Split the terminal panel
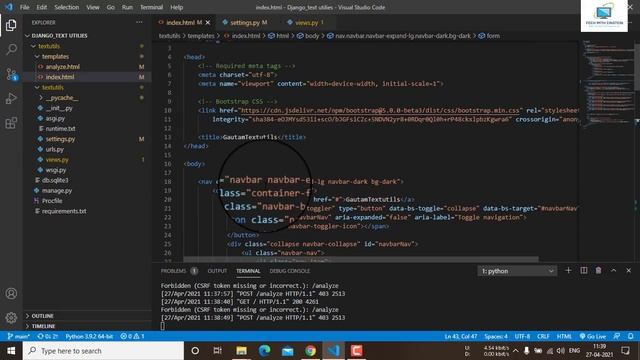The image size is (640, 360). (x=584, y=271)
